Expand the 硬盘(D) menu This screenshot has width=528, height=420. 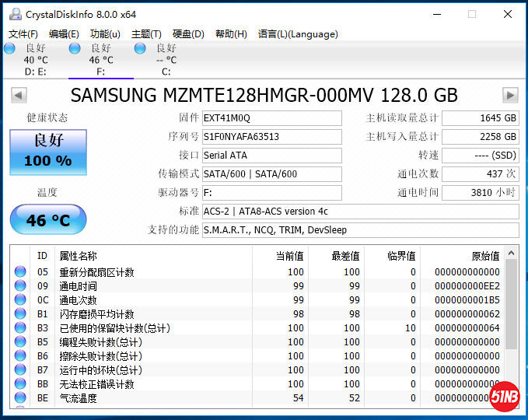click(188, 34)
